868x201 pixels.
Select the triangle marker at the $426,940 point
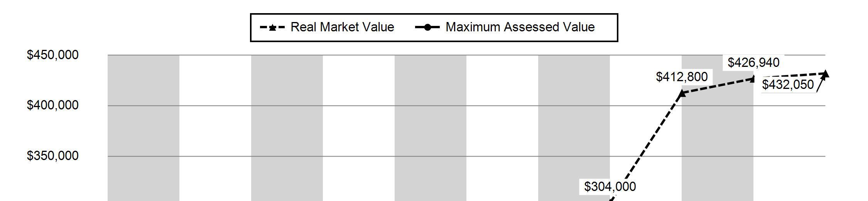753,78
